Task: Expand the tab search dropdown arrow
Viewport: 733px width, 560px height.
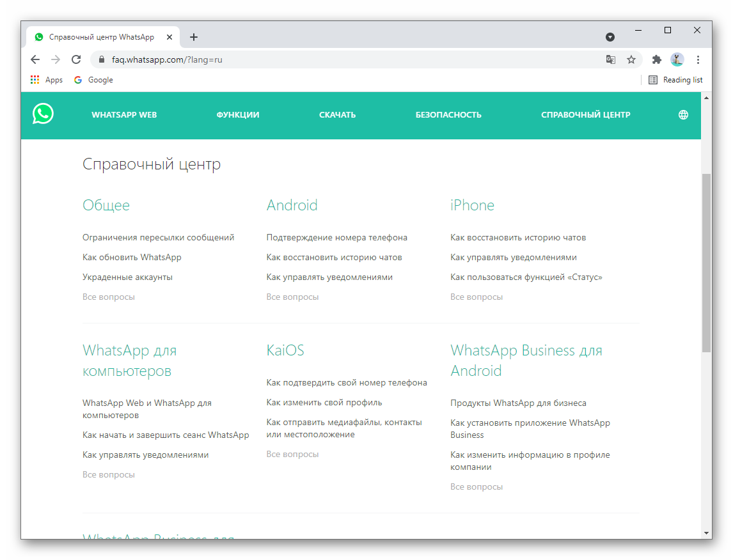Action: pyautogui.click(x=610, y=37)
